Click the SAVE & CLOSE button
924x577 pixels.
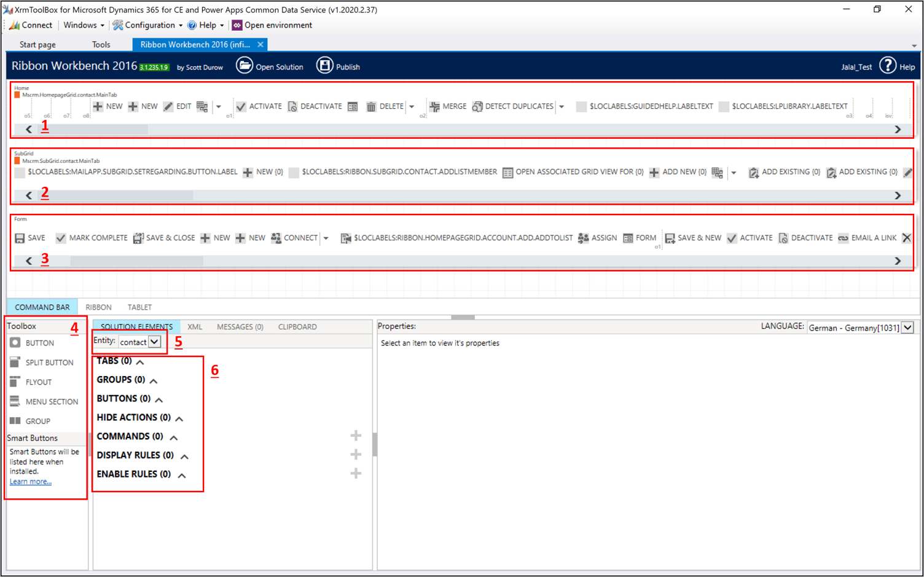[x=164, y=238]
